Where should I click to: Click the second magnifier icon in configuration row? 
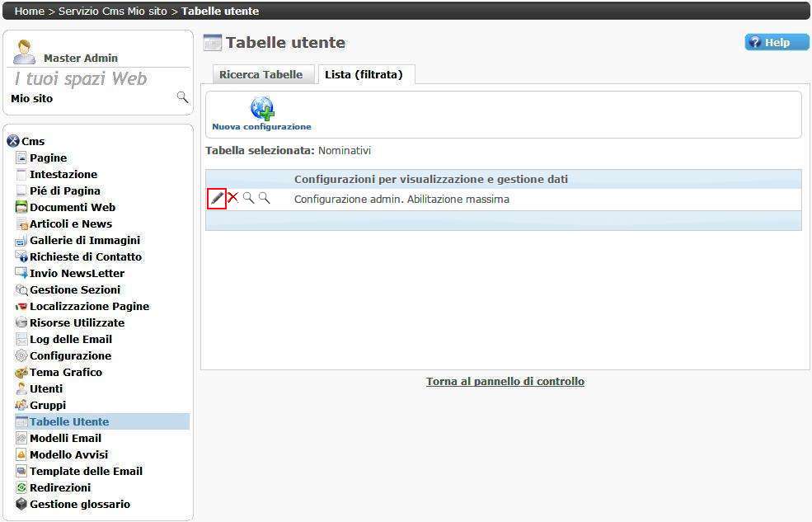pos(264,198)
